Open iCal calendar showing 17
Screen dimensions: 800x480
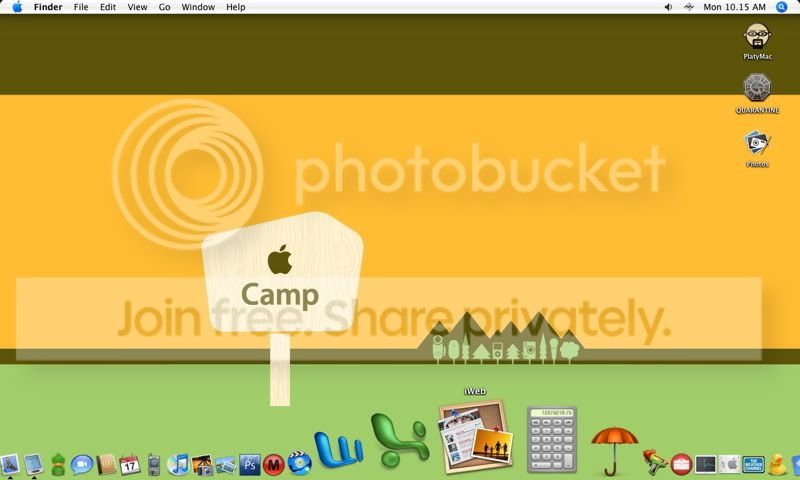pyautogui.click(x=130, y=465)
